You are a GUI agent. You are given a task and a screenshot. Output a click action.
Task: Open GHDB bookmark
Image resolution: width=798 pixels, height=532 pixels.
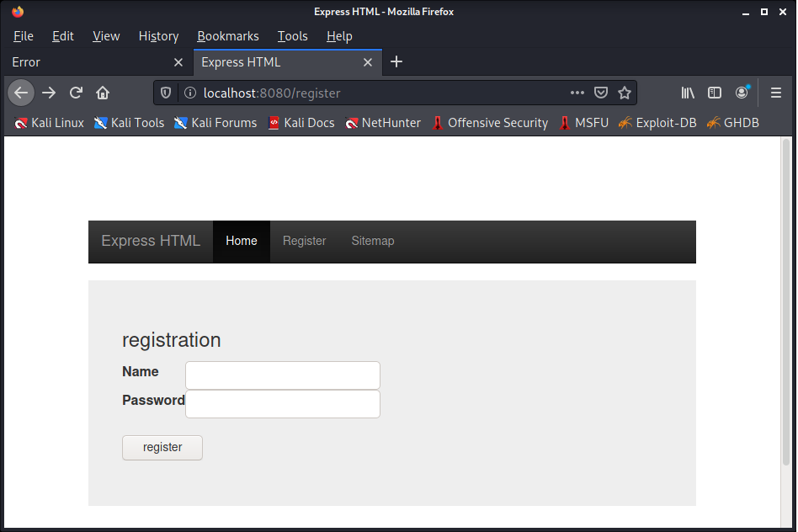coord(733,123)
